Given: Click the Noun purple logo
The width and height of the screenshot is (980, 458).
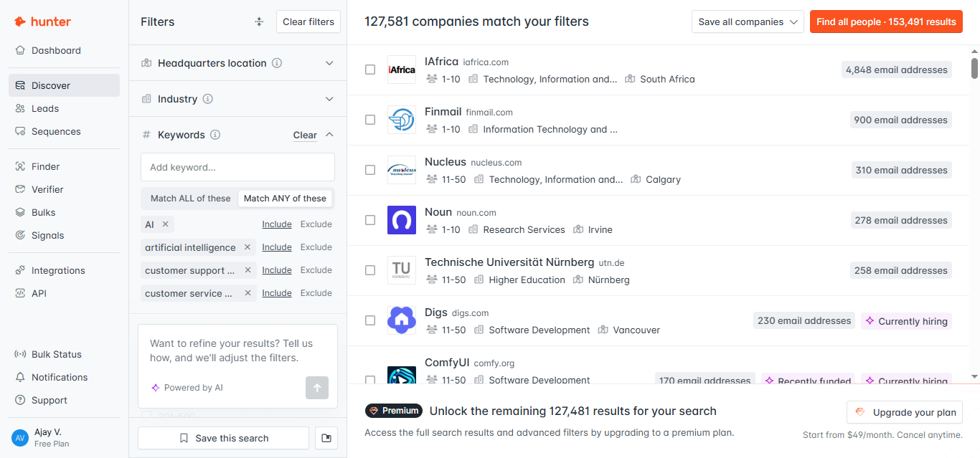Looking at the screenshot, I should click(x=402, y=220).
